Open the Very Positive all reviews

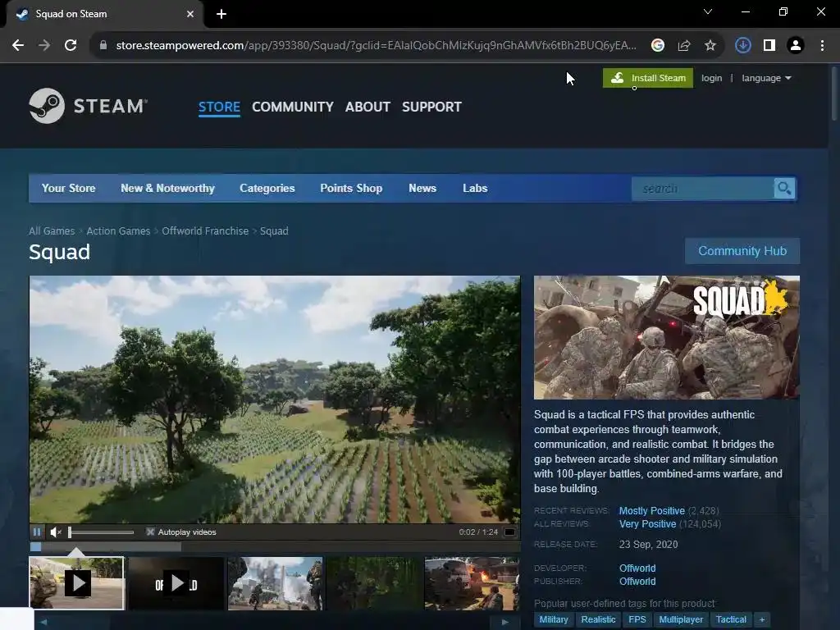(647, 524)
